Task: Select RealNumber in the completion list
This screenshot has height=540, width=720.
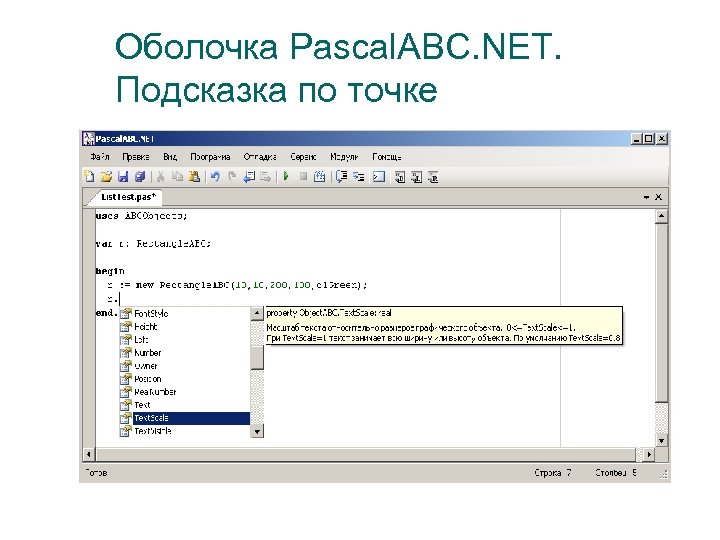Action: pyautogui.click(x=185, y=392)
